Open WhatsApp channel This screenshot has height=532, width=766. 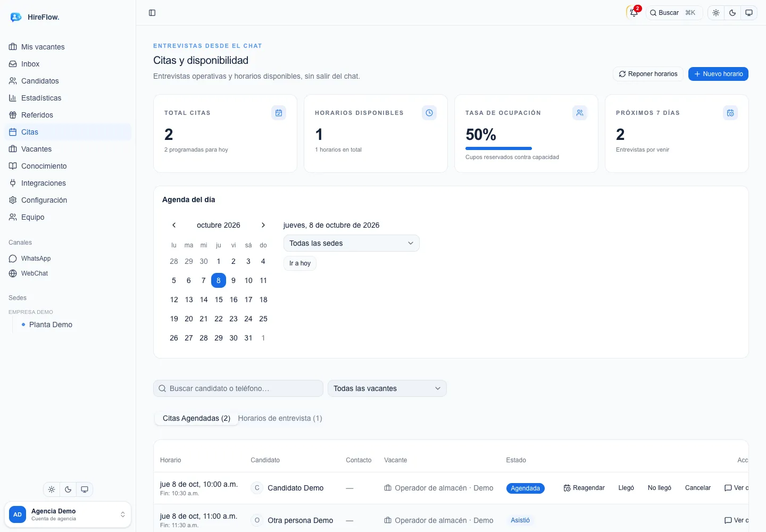(x=68, y=259)
